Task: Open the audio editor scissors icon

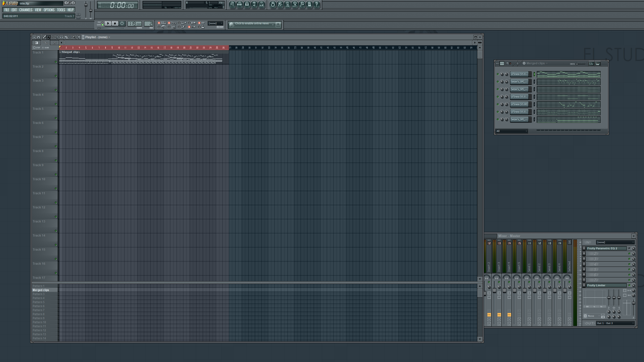Action: click(x=295, y=5)
